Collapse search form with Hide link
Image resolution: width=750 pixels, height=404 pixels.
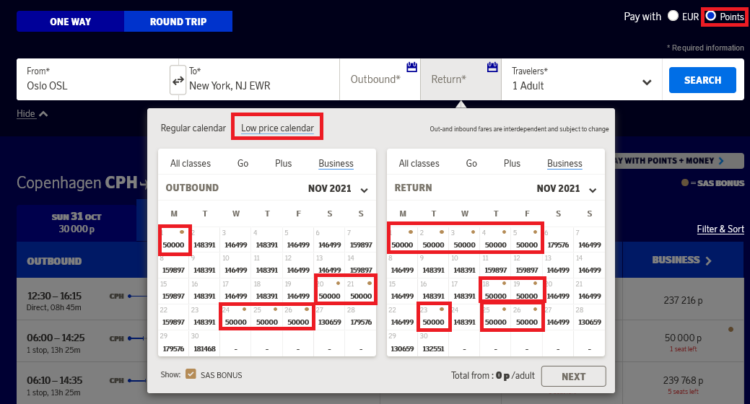32,114
